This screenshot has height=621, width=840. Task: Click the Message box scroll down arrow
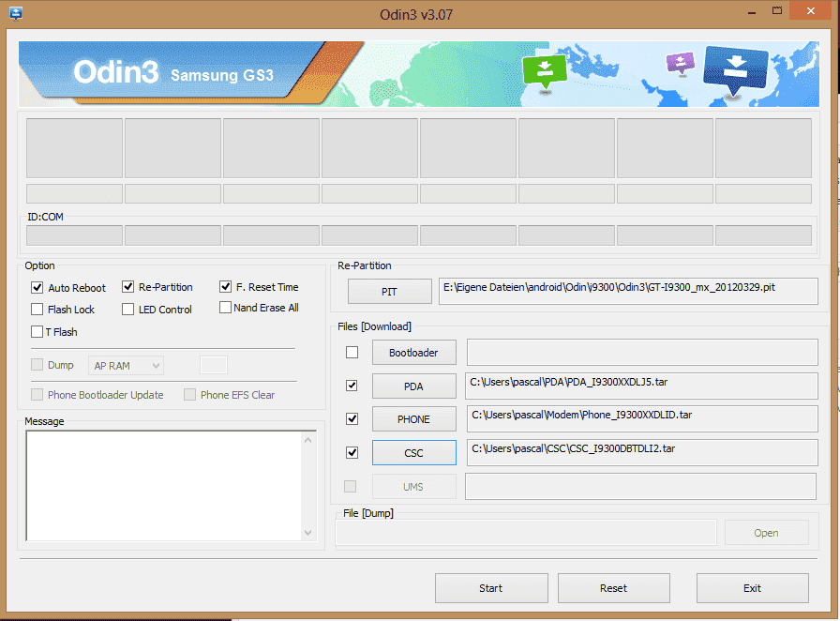pyautogui.click(x=308, y=533)
